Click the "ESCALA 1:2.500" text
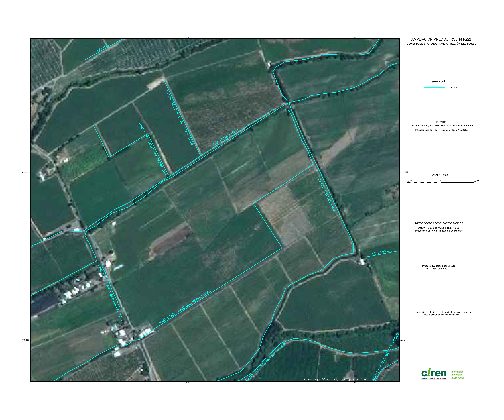This screenshot has width=504, height=420. [440, 175]
